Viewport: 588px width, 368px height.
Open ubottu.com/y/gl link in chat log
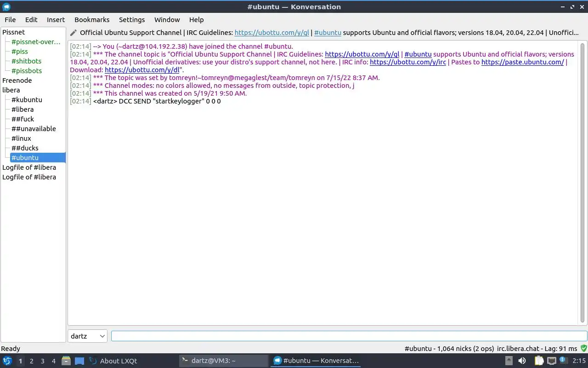(362, 54)
